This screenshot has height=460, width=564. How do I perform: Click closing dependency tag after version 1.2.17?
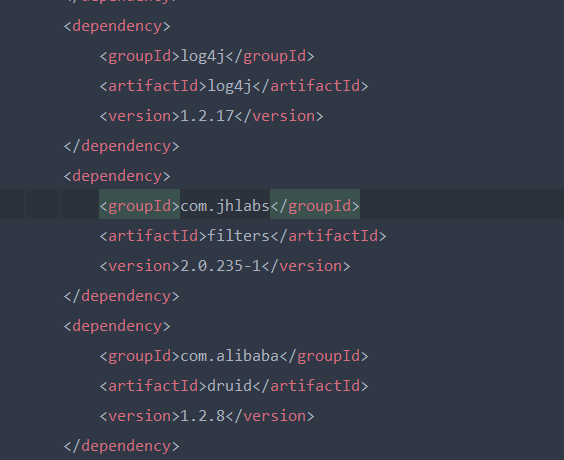122,147
